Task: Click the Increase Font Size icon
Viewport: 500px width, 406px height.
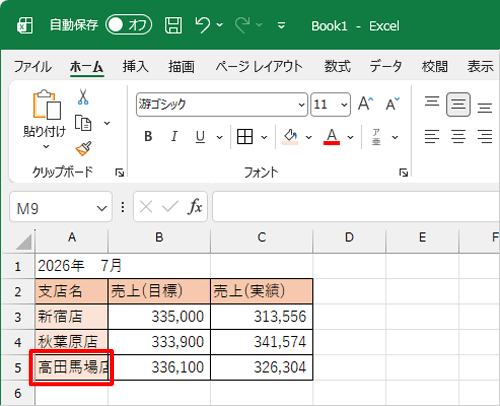Action: click(366, 104)
